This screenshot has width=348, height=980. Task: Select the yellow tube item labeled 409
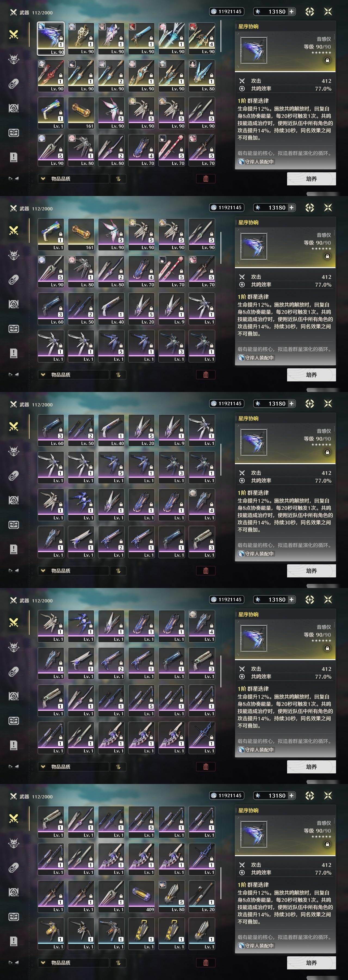click(x=141, y=896)
